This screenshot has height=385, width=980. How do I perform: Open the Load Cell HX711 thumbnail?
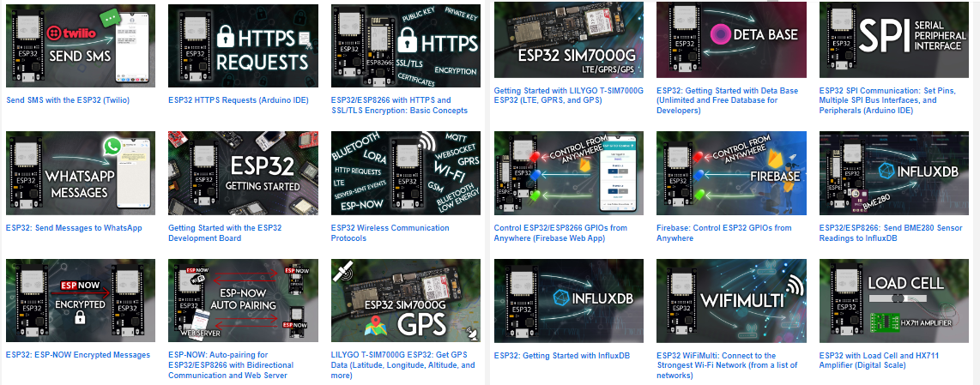click(894, 300)
